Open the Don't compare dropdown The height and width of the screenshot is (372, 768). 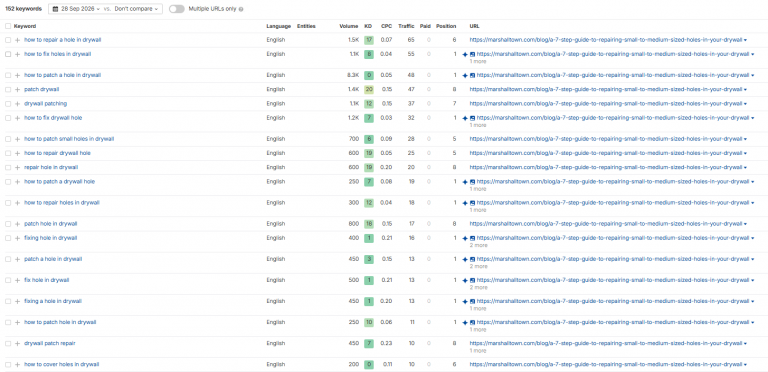[x=137, y=9]
